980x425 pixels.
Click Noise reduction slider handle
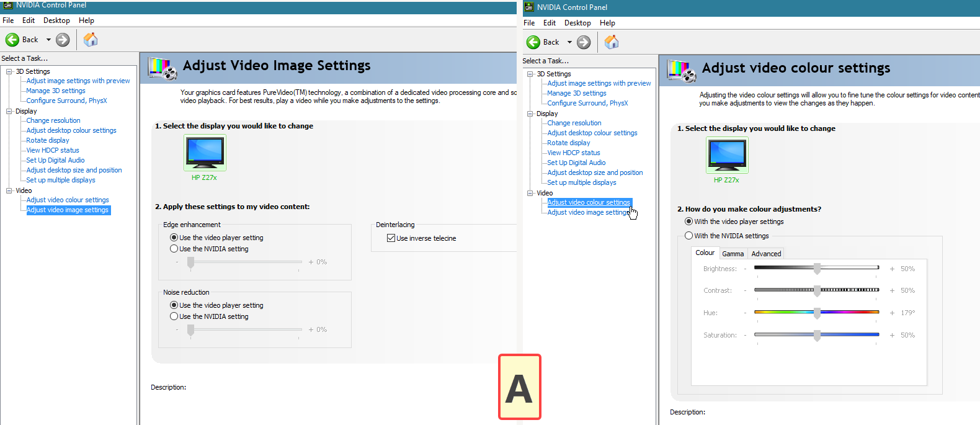coord(190,330)
